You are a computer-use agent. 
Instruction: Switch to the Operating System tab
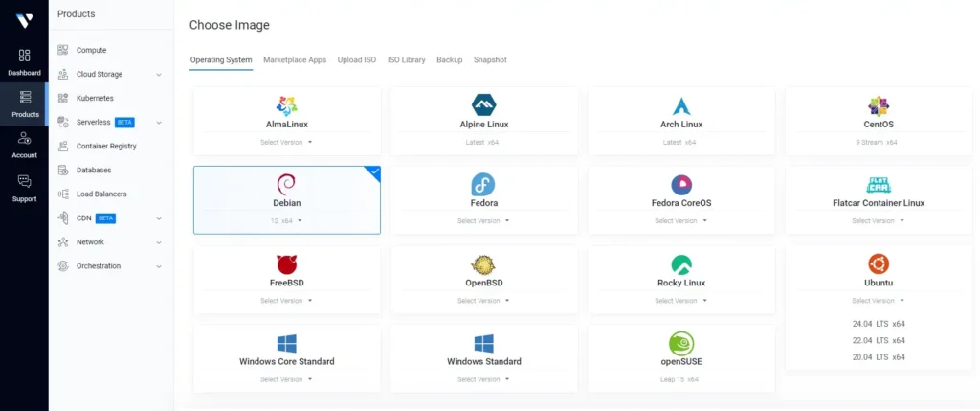click(221, 60)
